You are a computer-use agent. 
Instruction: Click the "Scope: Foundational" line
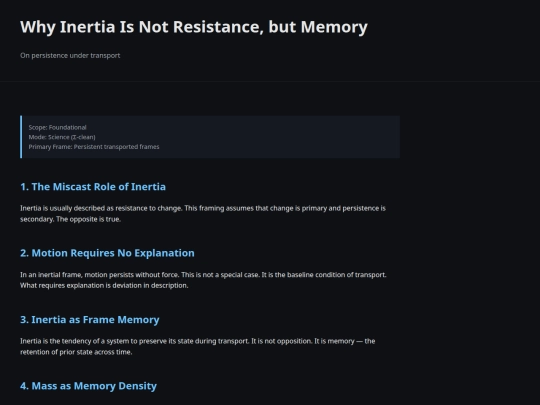58,127
